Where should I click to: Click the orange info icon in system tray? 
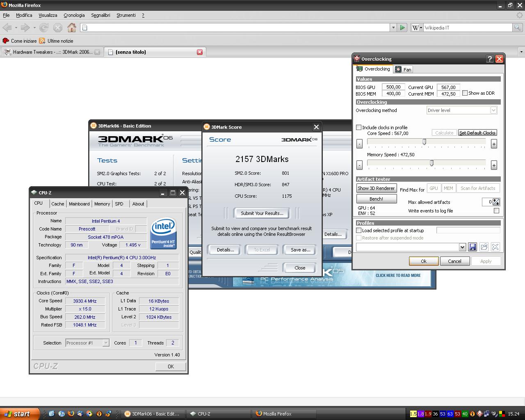coord(472,414)
